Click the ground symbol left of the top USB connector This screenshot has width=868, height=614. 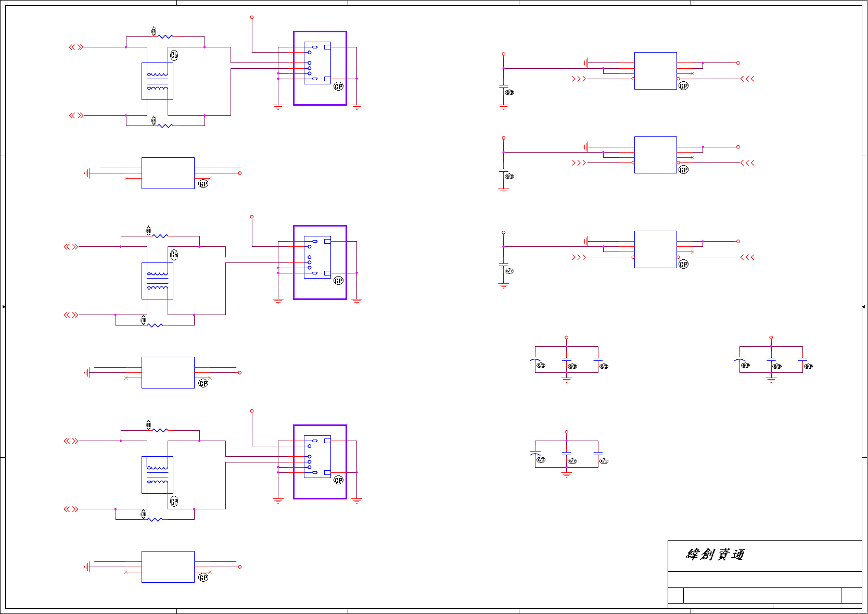click(278, 107)
